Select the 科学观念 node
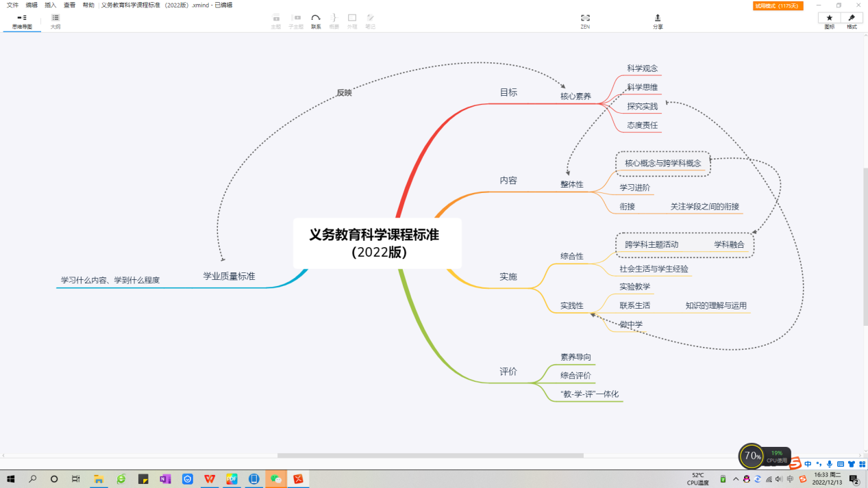Viewport: 868px width, 488px height. 643,68
